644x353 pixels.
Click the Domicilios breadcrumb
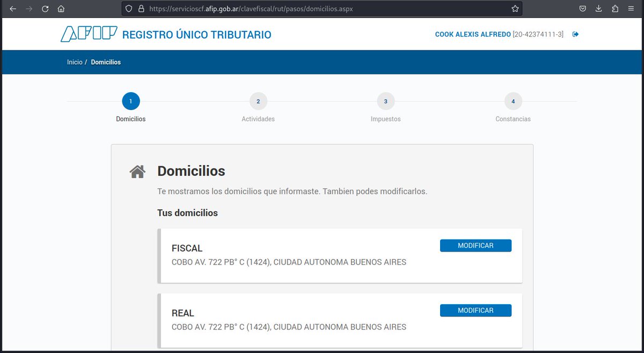point(106,62)
